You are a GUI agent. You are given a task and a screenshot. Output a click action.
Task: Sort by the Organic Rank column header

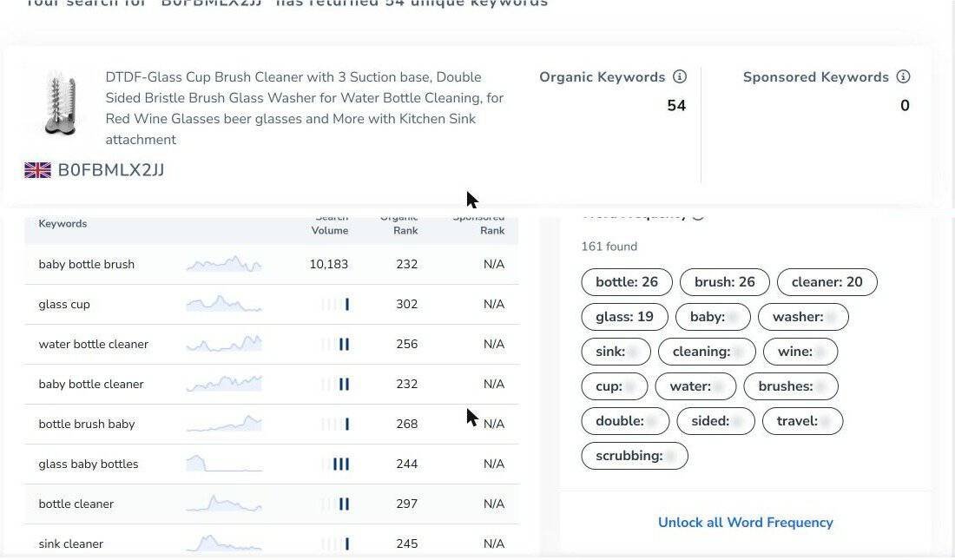pos(399,224)
